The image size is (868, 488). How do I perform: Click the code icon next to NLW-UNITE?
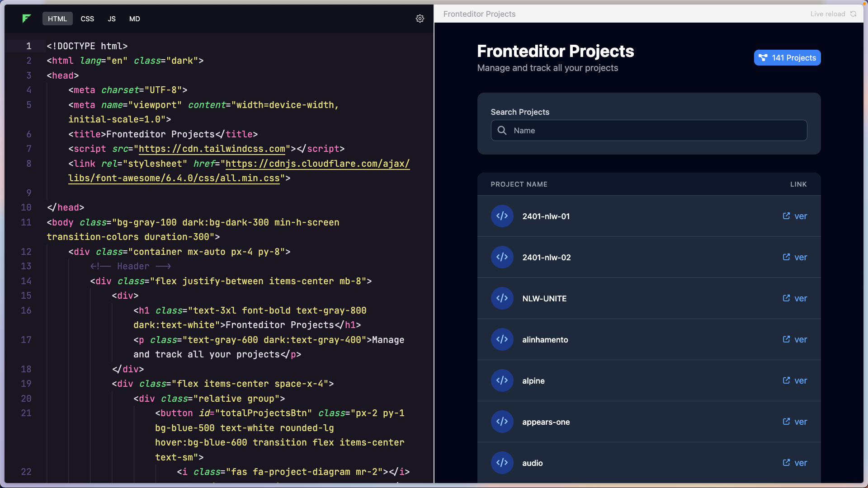502,298
